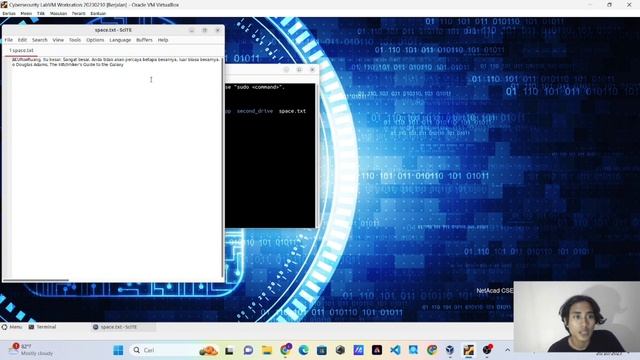Minimize the SciTE window
This screenshot has height=360, width=640.
pos(191,30)
